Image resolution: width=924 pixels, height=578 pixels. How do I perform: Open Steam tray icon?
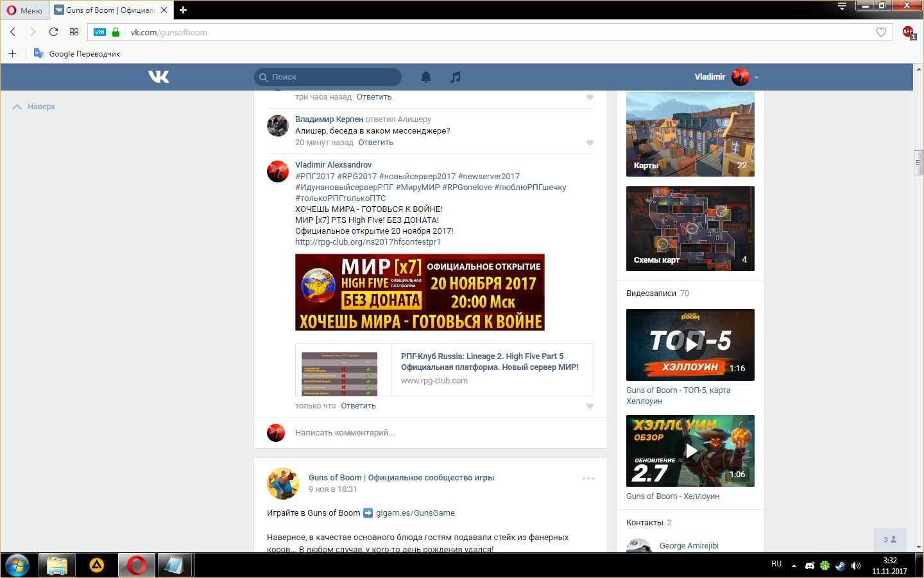(840, 566)
